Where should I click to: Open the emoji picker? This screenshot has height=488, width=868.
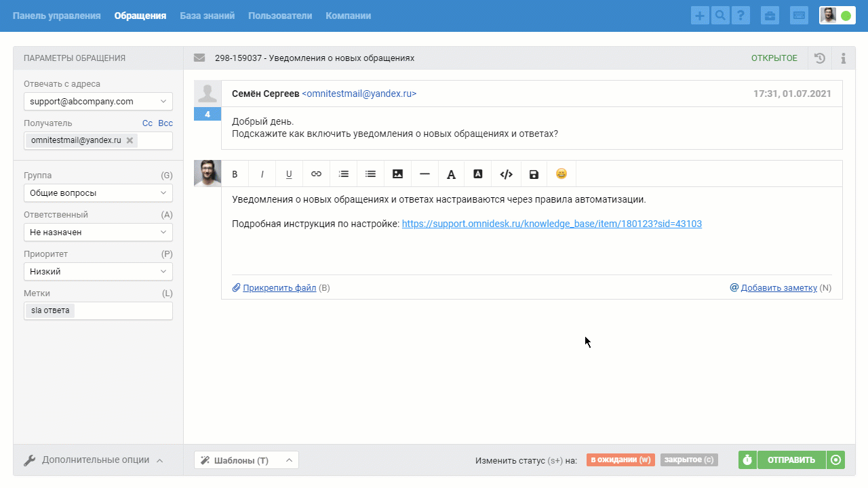coord(561,174)
